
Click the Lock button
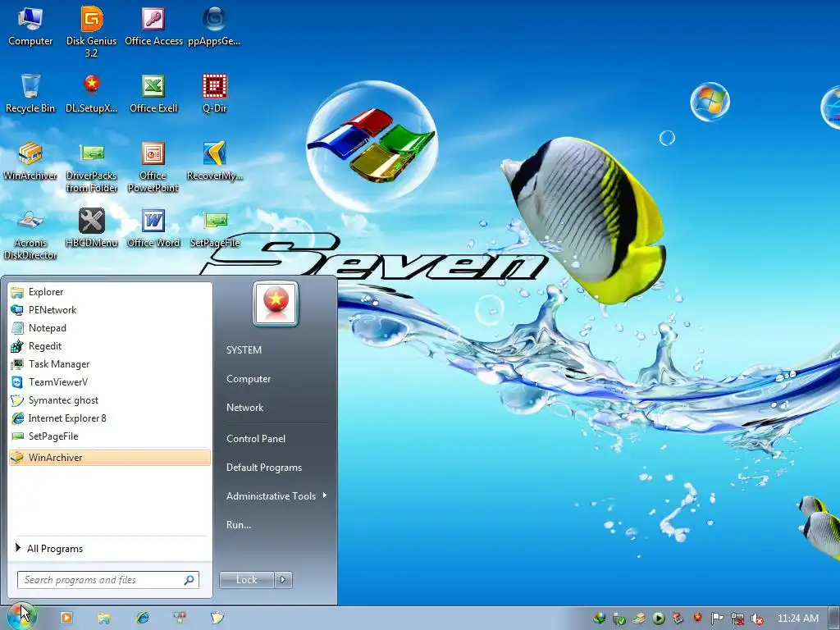(246, 580)
